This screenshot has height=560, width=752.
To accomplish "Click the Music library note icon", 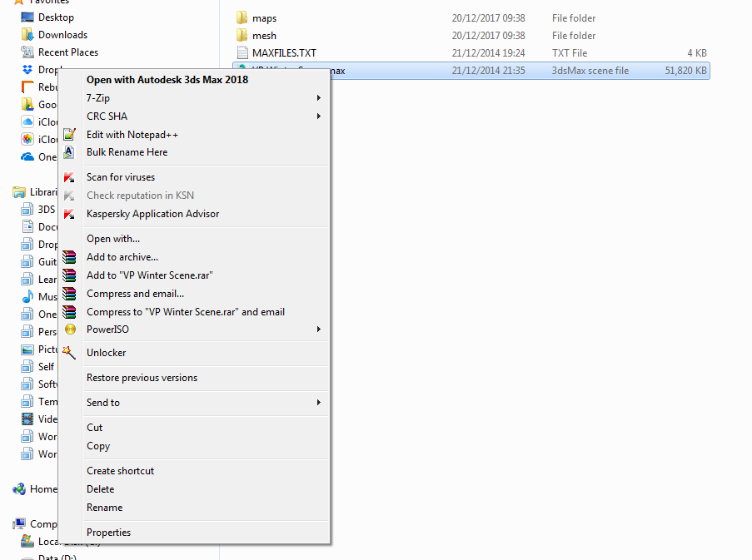I will click(x=27, y=296).
